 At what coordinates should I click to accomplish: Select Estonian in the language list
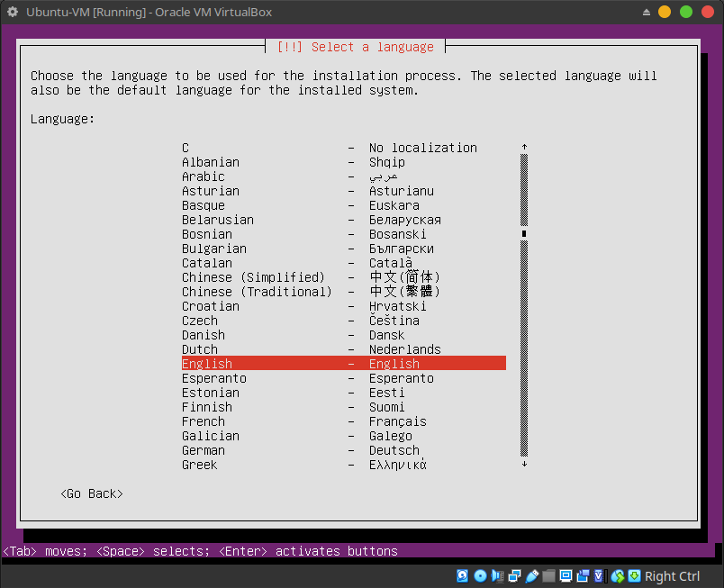click(344, 393)
